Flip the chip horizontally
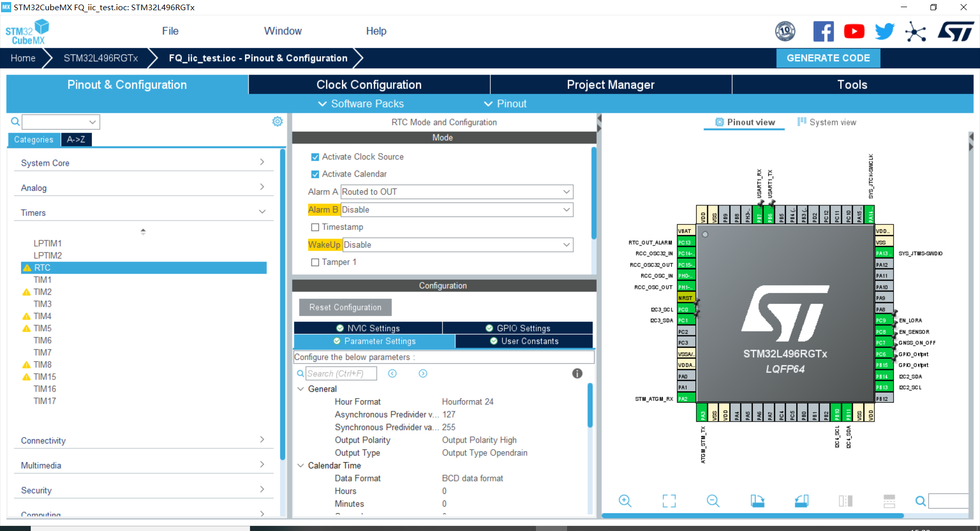 tap(845, 501)
